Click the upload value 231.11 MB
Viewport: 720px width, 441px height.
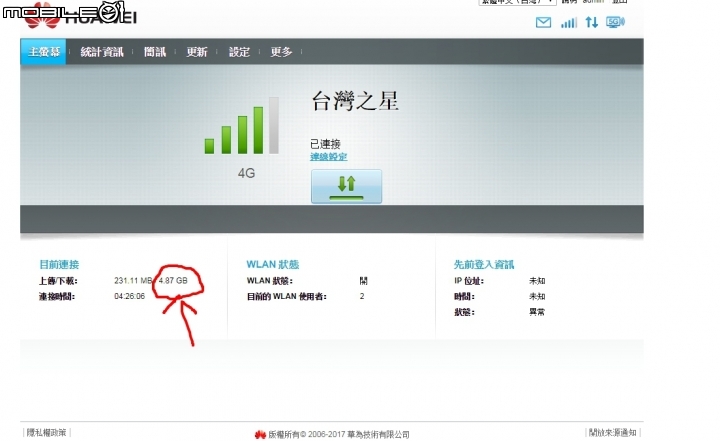tap(133, 280)
